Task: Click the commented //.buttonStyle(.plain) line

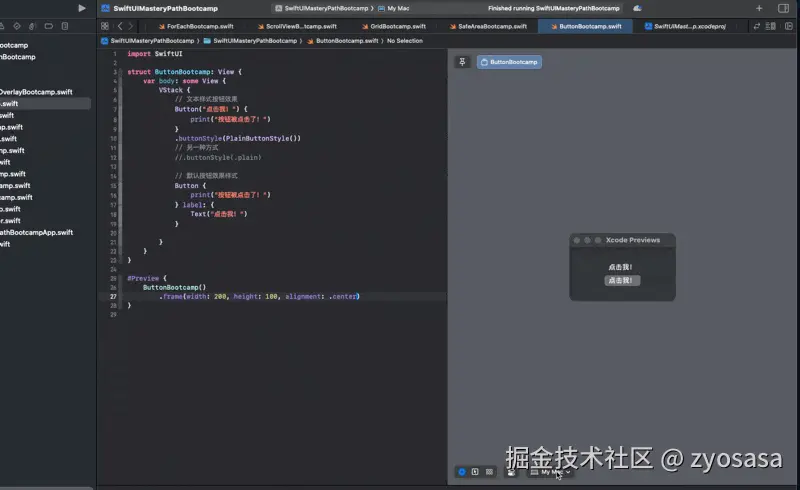Action: pos(218,157)
